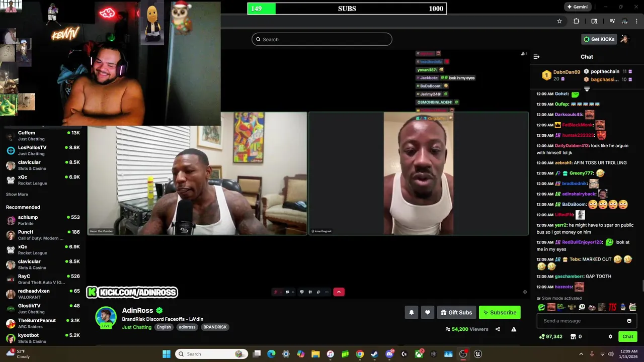The width and height of the screenshot is (644, 362).
Task: Open the camera dropdown arrow in call bar
Action: pyautogui.click(x=292, y=292)
